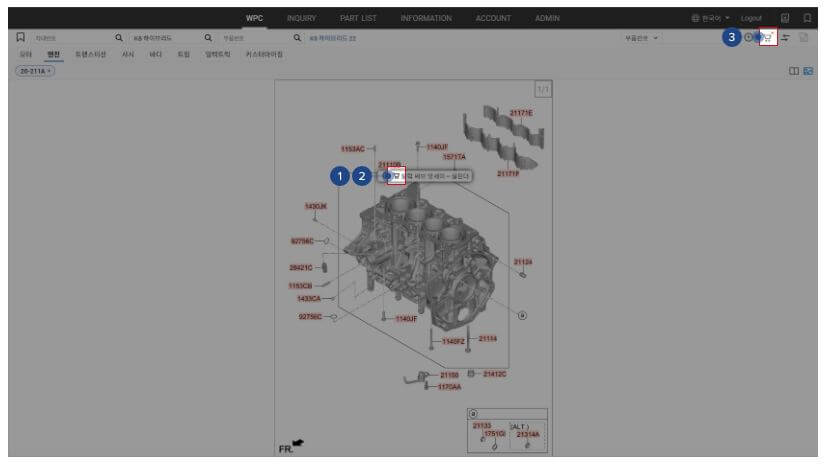Click the magnifier beside the K8 하이브리드 field
Image resolution: width=828 pixels, height=467 pixels.
pos(208,38)
